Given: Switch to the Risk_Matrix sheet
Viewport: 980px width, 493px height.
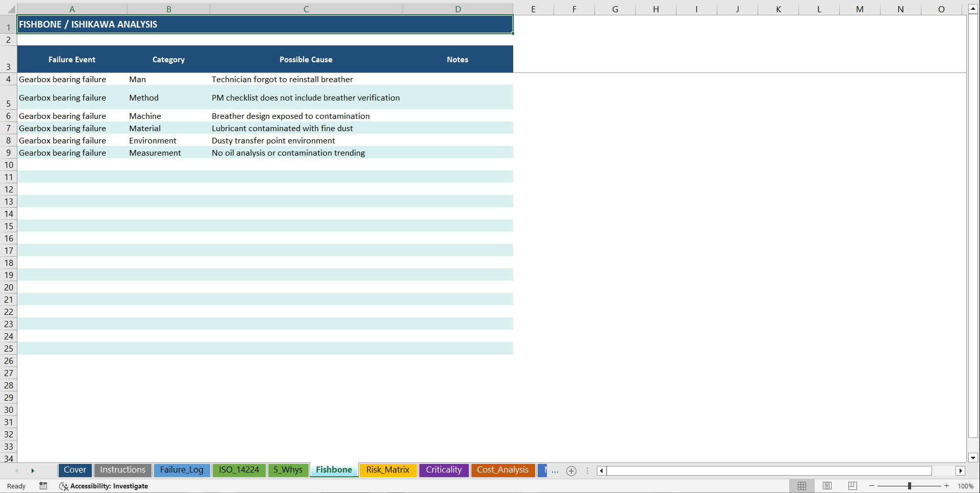Looking at the screenshot, I should pos(388,470).
